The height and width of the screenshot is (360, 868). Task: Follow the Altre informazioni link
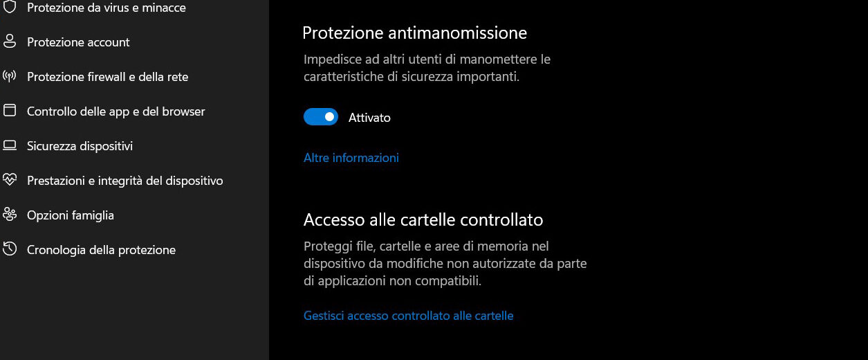point(351,158)
